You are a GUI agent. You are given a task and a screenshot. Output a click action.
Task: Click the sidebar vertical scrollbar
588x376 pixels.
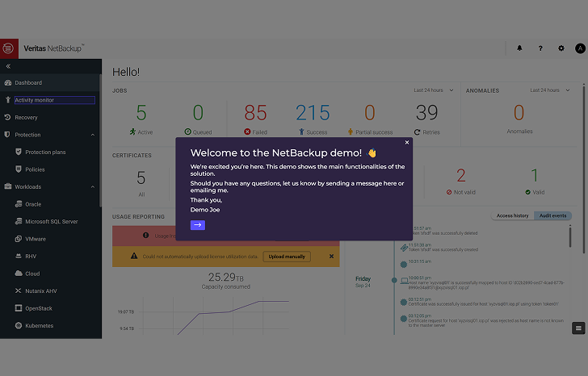coord(100,140)
